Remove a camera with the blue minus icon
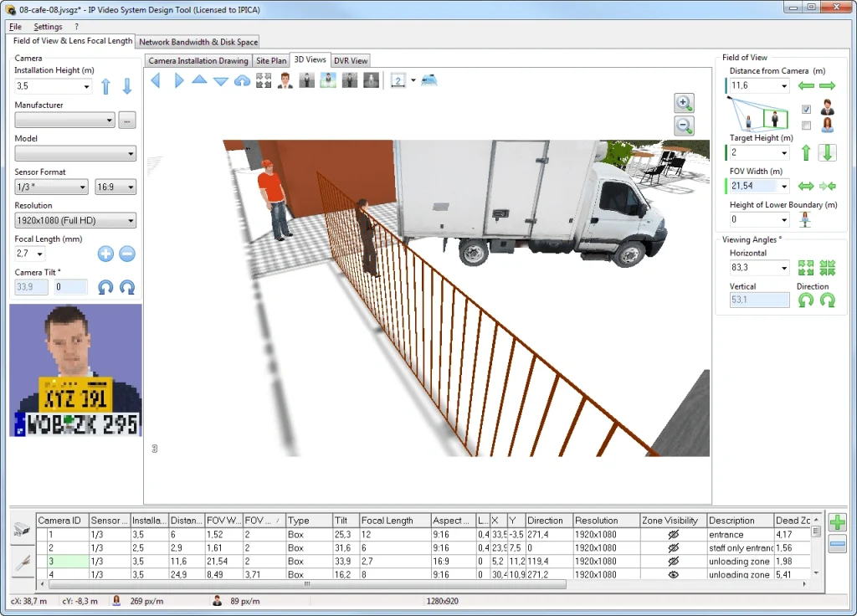Image resolution: width=857 pixels, height=616 pixels. point(837,544)
